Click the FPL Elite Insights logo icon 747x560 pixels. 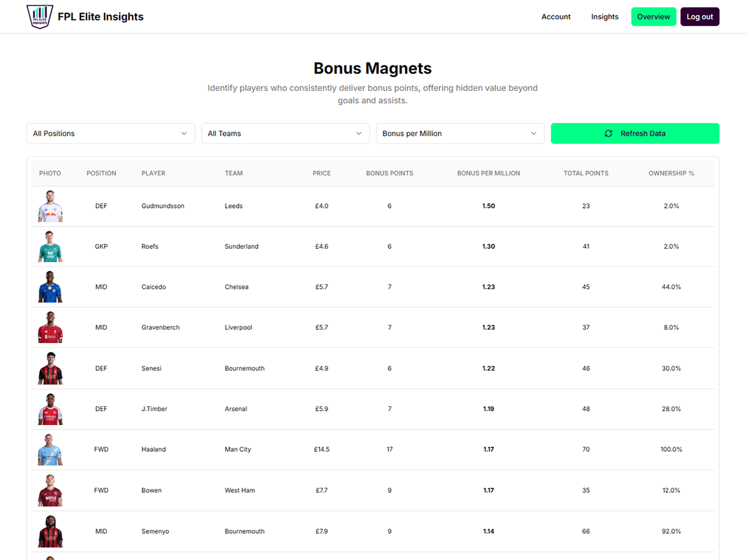[39, 16]
